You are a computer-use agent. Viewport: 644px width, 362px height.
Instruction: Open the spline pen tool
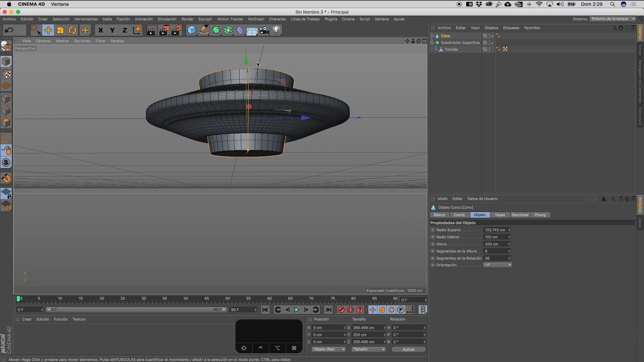(204, 31)
